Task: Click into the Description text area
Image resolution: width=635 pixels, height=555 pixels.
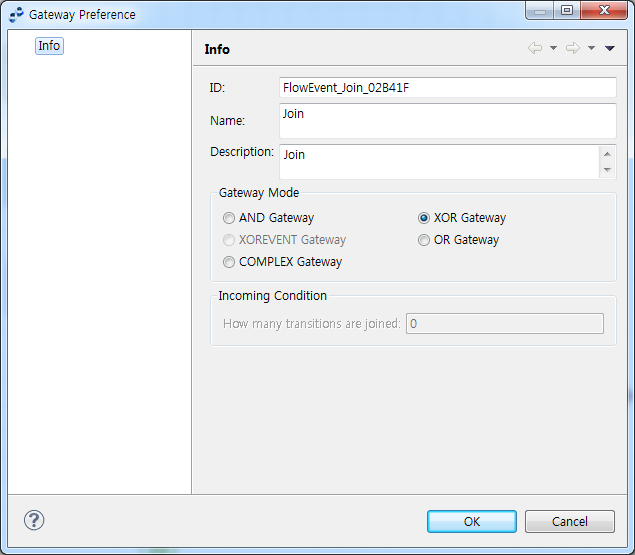Action: point(439,162)
